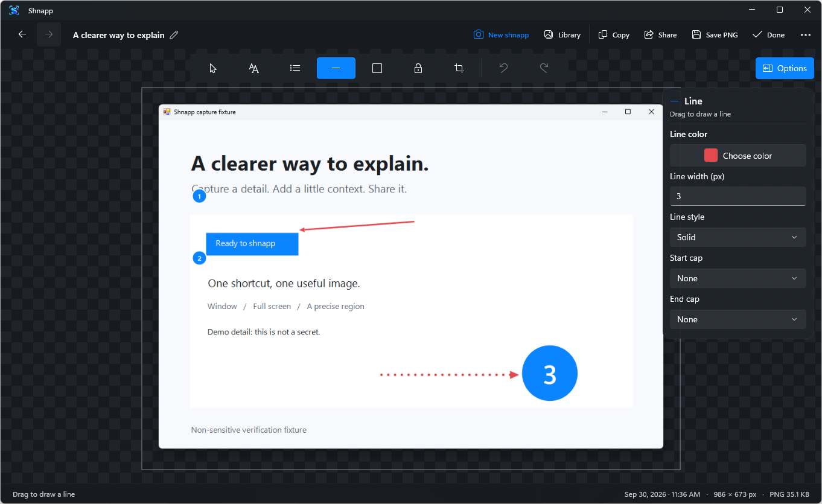The image size is (822, 504).
Task: Select the Crop tool
Action: tap(459, 68)
